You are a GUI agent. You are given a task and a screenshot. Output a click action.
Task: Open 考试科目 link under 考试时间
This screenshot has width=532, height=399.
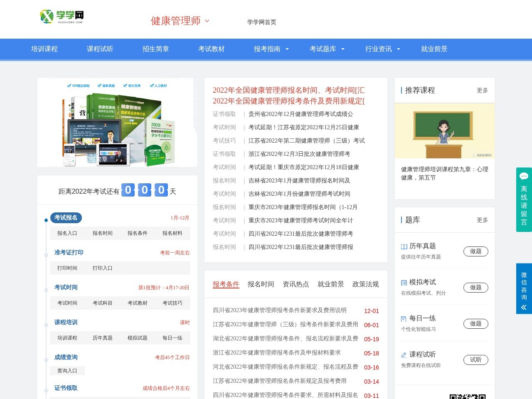(103, 303)
